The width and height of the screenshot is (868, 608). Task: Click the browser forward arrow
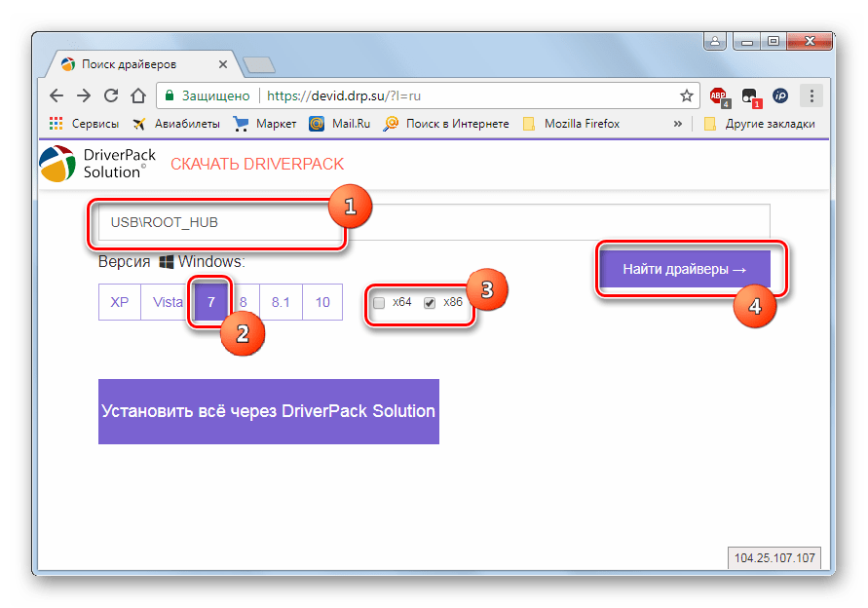[x=84, y=95]
